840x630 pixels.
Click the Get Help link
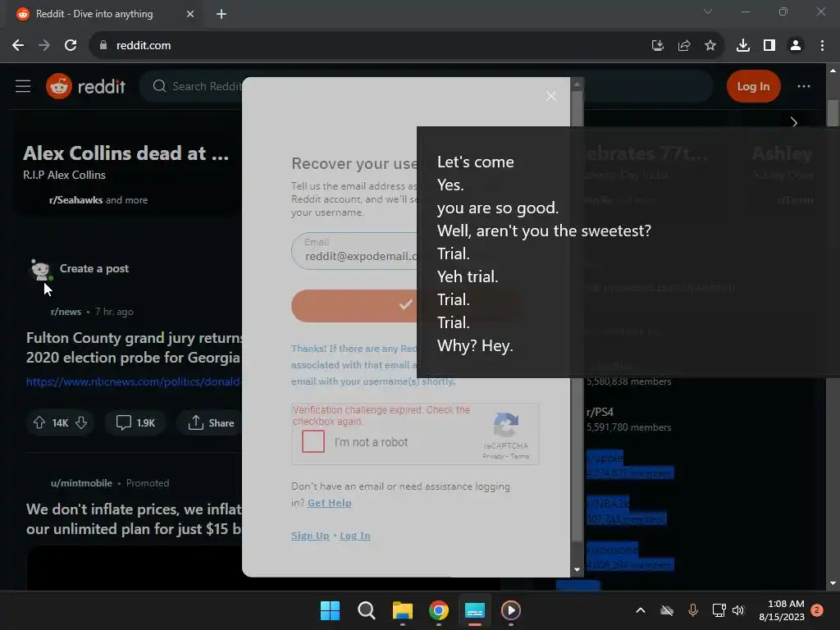coord(330,503)
